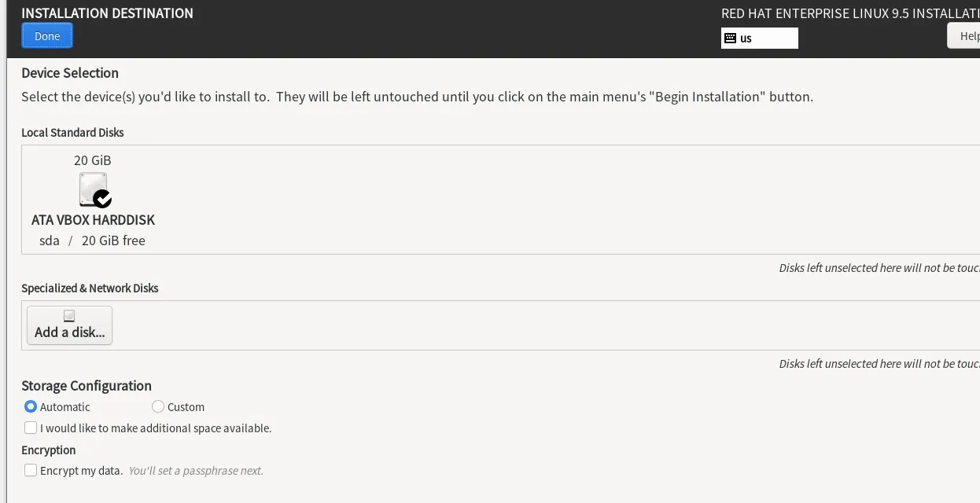Image resolution: width=980 pixels, height=503 pixels.
Task: Click the "You'll set a passphrase next" hint
Action: [x=196, y=471]
